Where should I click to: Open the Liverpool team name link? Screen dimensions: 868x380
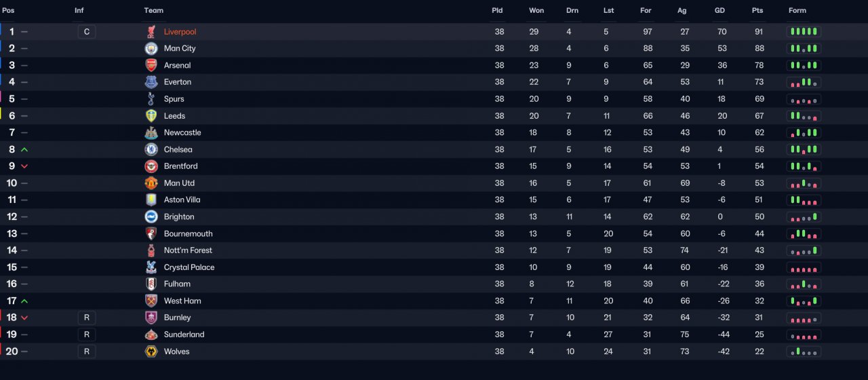coord(180,32)
